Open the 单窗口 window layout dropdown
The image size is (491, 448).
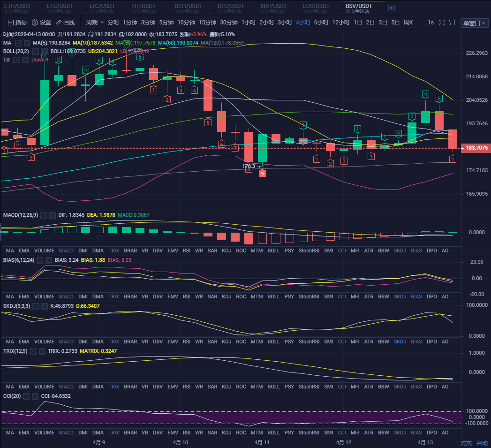coord(474,23)
